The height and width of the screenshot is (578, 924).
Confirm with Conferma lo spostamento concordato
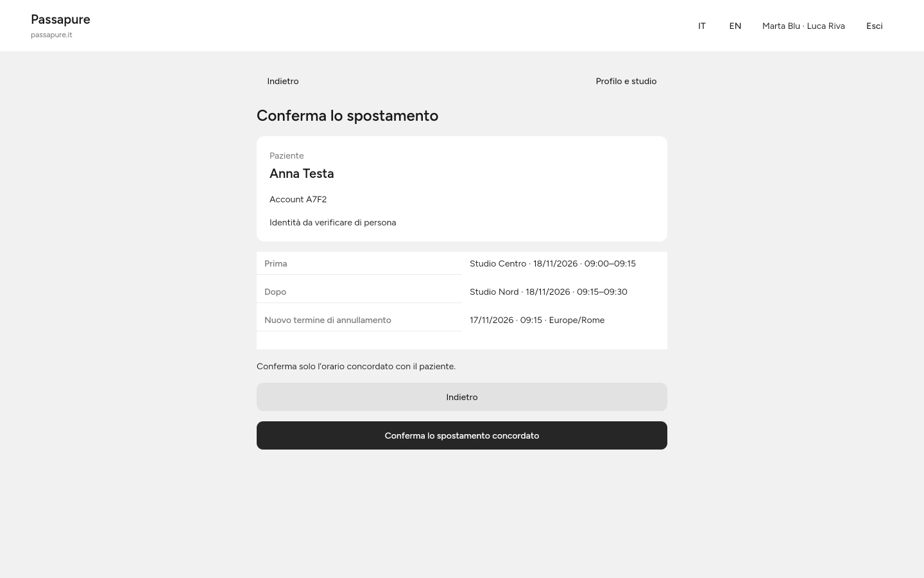(462, 435)
